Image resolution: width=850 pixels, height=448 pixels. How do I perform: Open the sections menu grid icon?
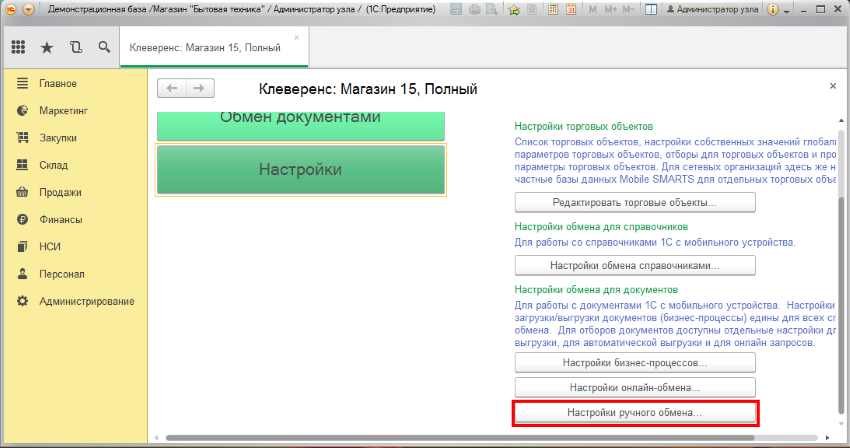coord(18,47)
